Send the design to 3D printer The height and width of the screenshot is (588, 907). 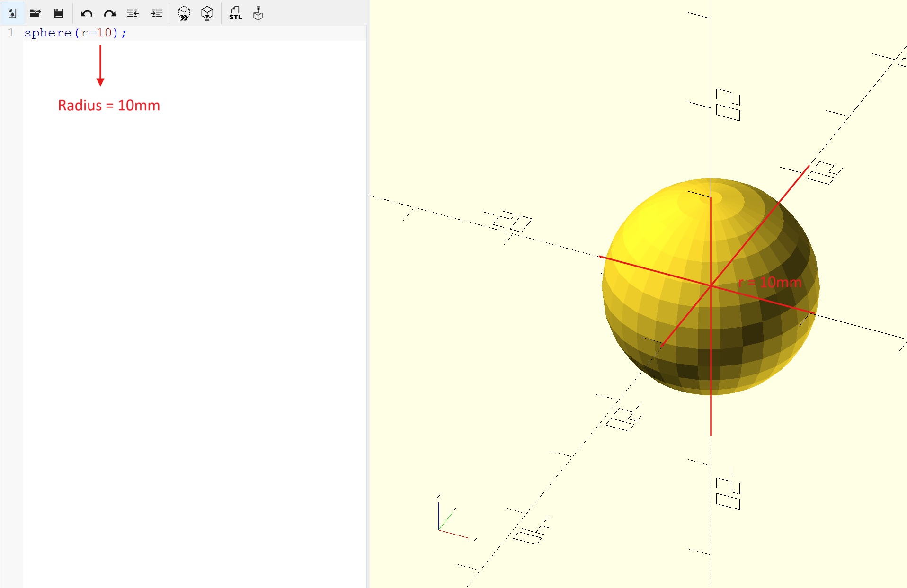click(258, 13)
